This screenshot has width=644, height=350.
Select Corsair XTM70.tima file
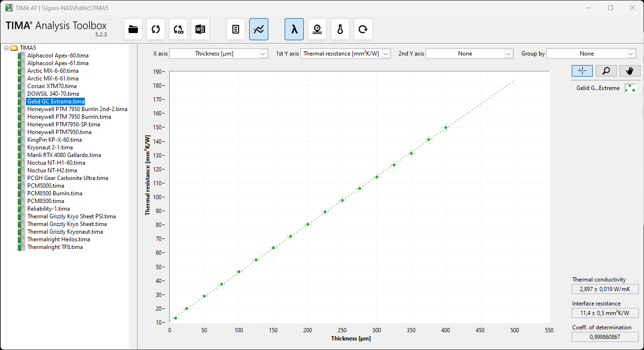pos(52,86)
